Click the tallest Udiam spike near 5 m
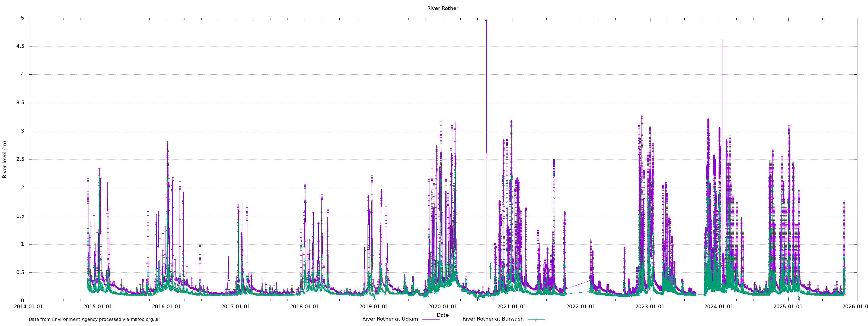 (486, 21)
